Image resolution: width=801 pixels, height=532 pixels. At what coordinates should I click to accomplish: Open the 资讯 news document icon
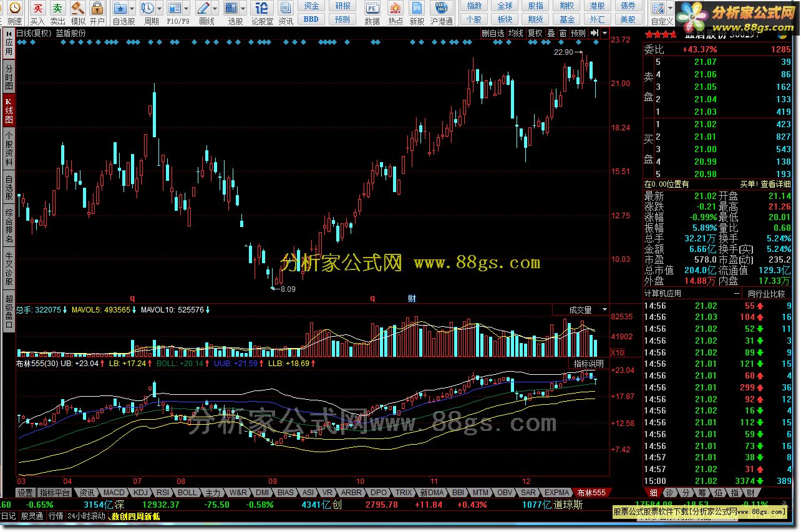pos(286,8)
